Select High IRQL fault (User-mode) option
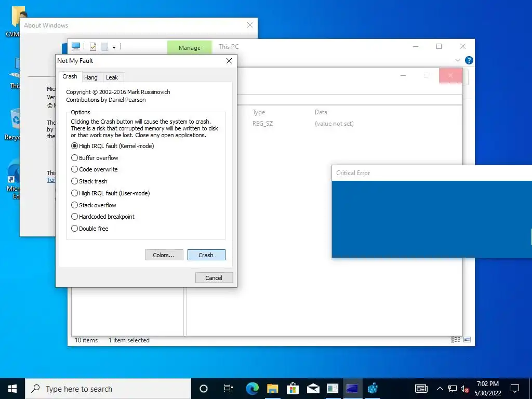The width and height of the screenshot is (532, 399). (110, 193)
